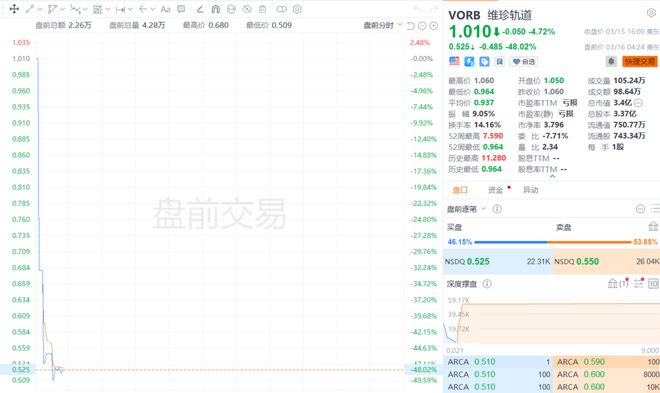Click the info icon beside 盘前逐笔
Screen dimensions: 660x393
[497, 209]
